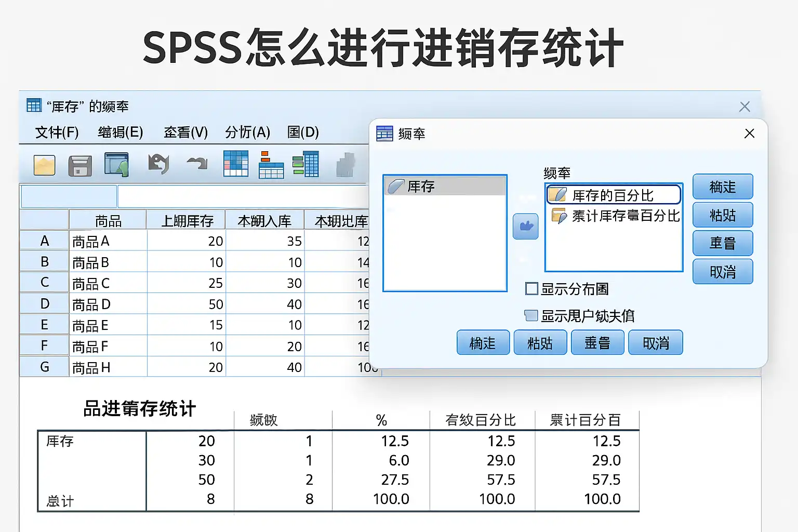Click the undo arrow toolbar icon

tap(158, 164)
